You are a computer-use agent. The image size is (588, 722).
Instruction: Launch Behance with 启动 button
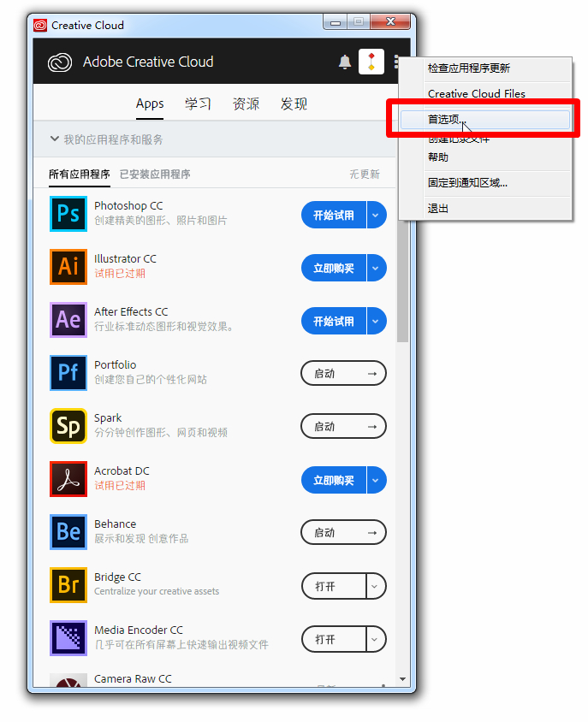coord(343,533)
